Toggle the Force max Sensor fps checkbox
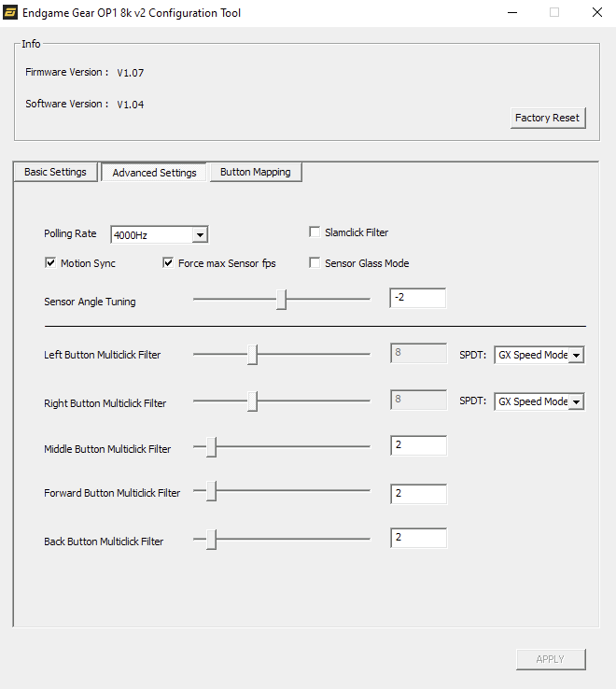The width and height of the screenshot is (616, 689). coord(168,262)
